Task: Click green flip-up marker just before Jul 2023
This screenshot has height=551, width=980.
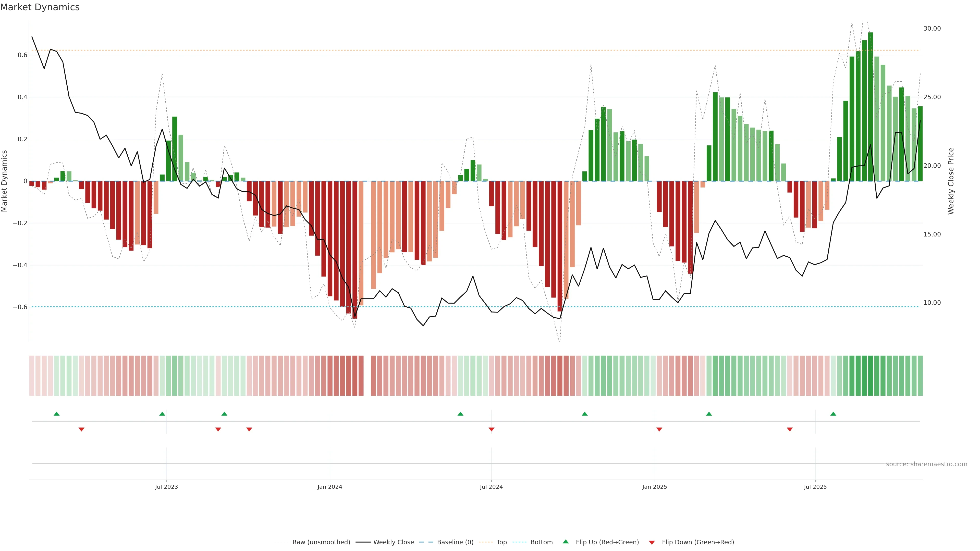Action: pyautogui.click(x=162, y=414)
